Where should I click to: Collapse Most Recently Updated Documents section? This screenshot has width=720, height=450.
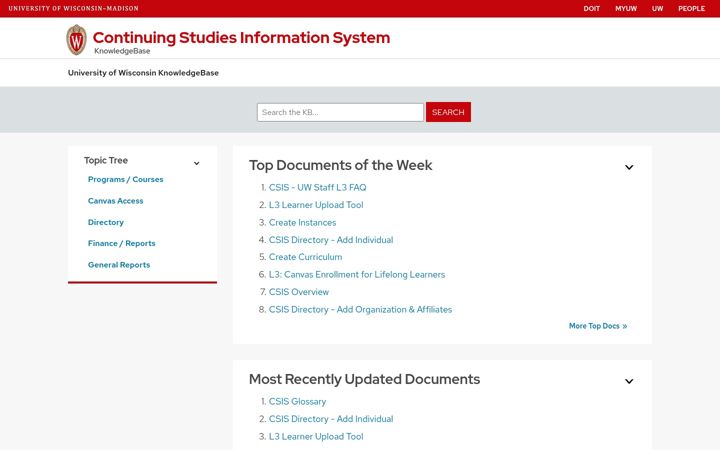click(x=629, y=381)
